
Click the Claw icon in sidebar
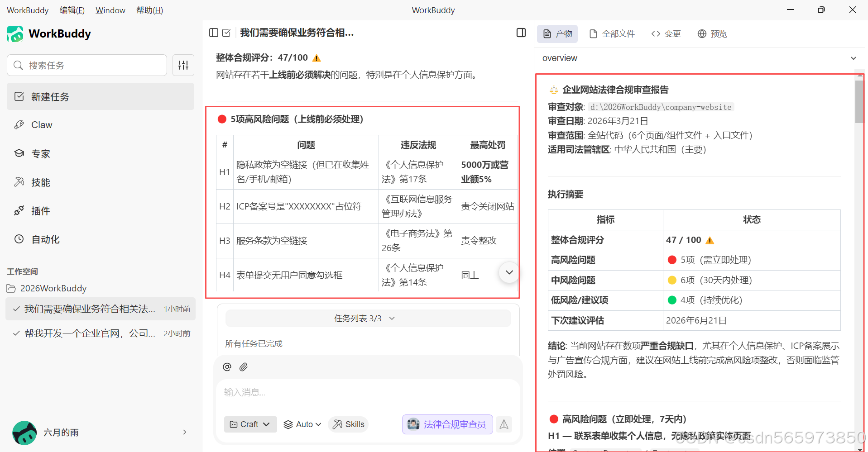tap(19, 125)
